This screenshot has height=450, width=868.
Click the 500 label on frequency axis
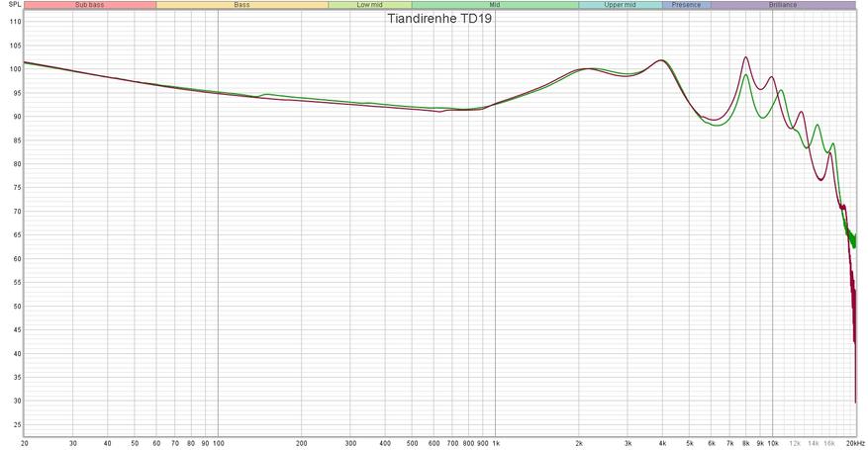(x=412, y=443)
